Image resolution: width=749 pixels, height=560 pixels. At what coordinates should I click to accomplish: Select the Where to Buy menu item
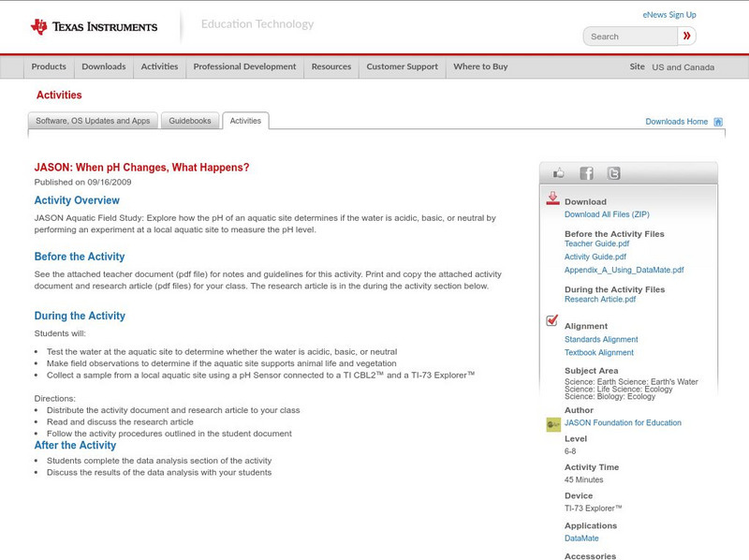(478, 66)
